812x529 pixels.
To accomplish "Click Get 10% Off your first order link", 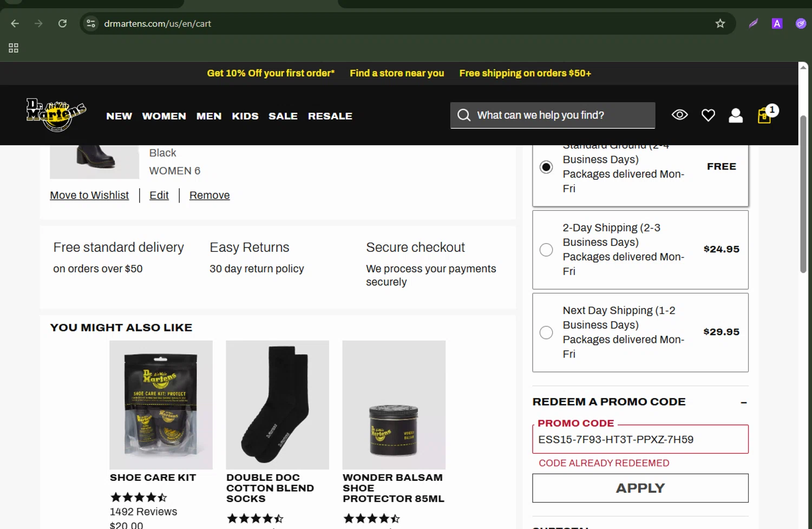I will coord(271,73).
